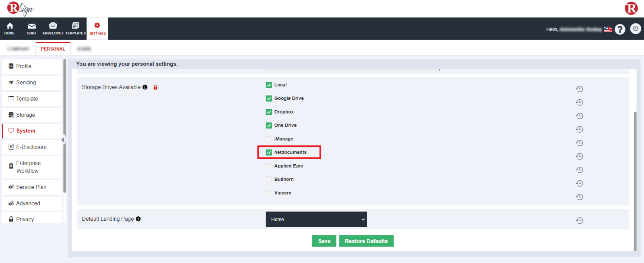Open the Envelopes section

pos(53,29)
